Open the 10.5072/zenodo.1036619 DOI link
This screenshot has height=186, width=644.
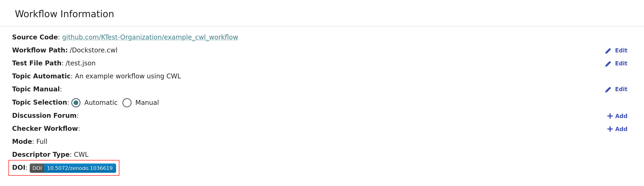80,168
